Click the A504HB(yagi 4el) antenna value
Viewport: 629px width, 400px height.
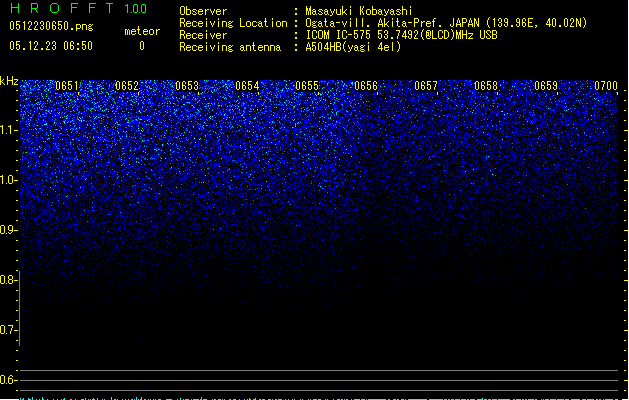coord(353,47)
